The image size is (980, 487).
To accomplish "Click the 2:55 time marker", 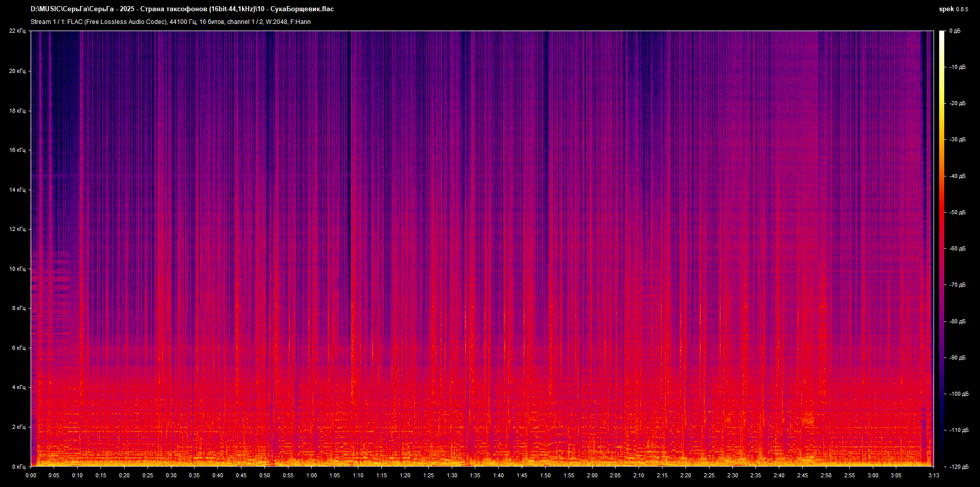I will [x=849, y=476].
